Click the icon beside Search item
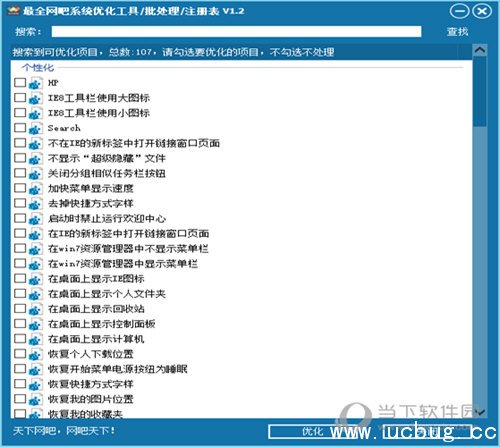This screenshot has height=447, width=500. point(36,128)
